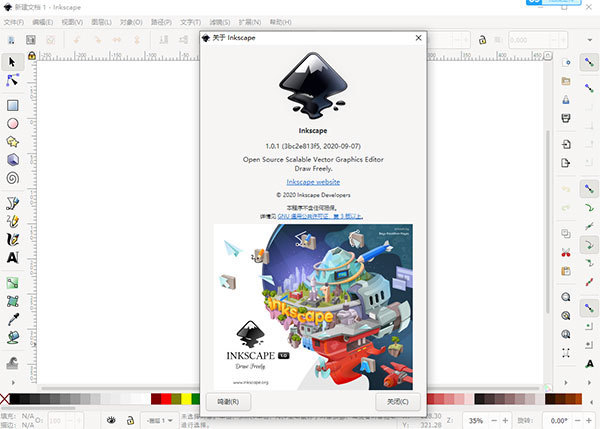Click the Paste clipboard icon

coord(566,271)
